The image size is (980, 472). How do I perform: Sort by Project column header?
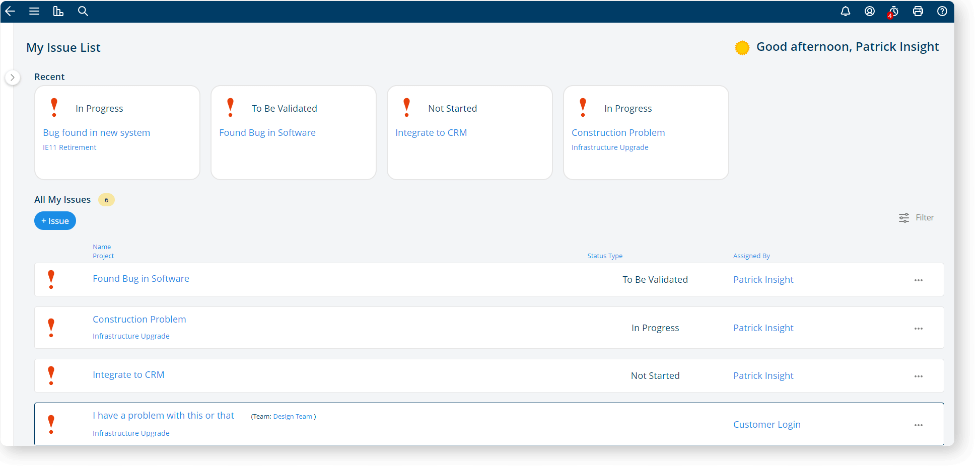tap(103, 256)
